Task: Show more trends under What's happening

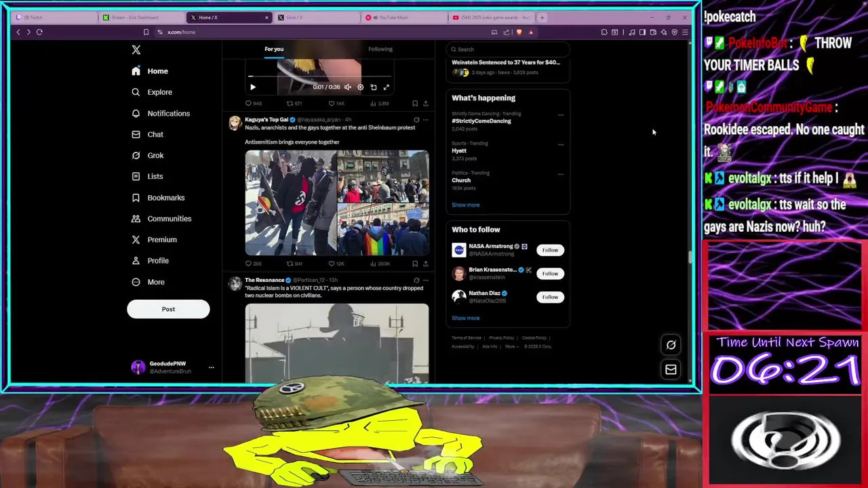Action: pos(465,205)
